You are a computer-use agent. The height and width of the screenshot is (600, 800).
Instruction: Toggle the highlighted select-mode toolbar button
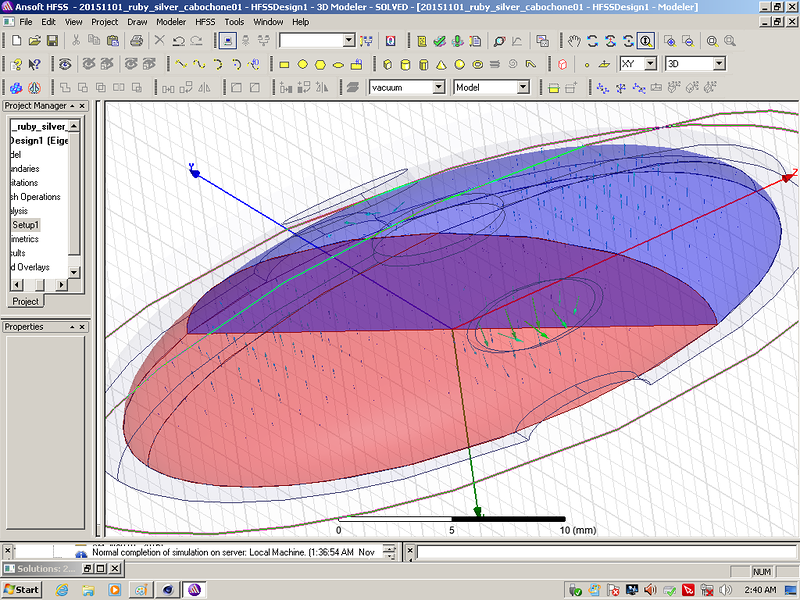coord(228,41)
